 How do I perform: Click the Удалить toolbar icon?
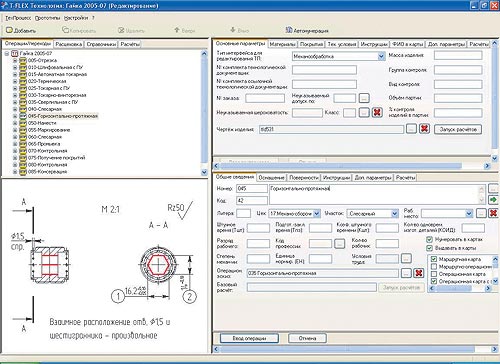tap(121, 30)
